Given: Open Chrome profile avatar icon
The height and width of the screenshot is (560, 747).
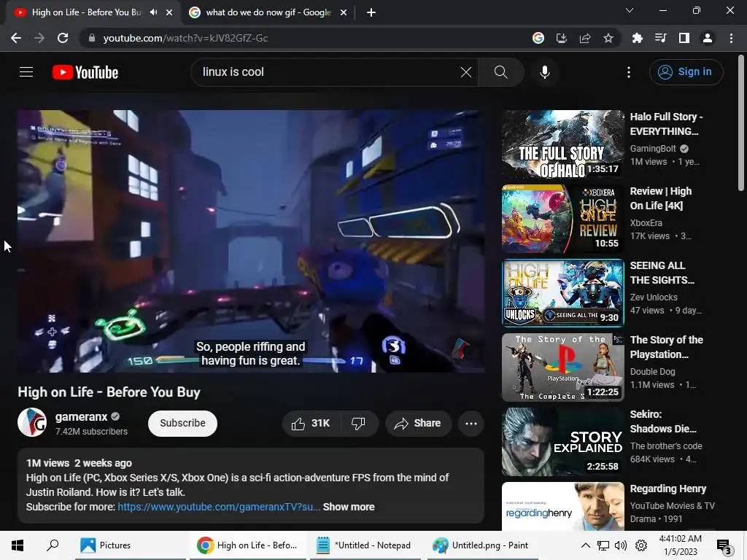Looking at the screenshot, I should (x=708, y=38).
